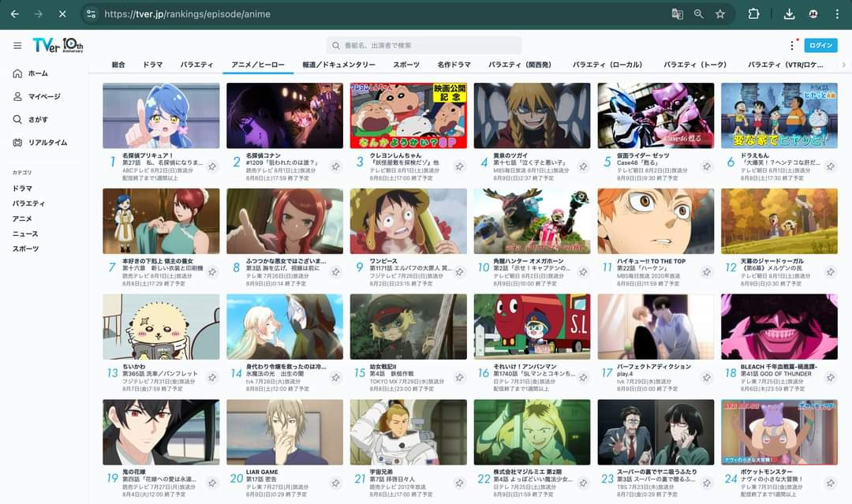Open the 鬼の花嫁 rank 19 thumbnail
Viewport: 852px width, 504px height.
coord(161,431)
